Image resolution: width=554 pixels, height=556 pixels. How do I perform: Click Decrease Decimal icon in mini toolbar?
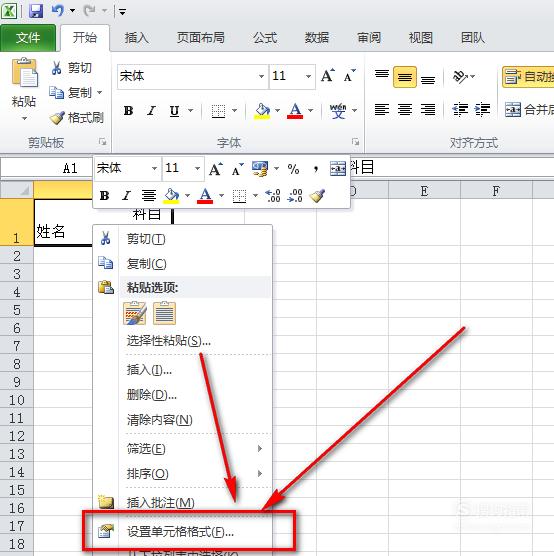point(295,195)
